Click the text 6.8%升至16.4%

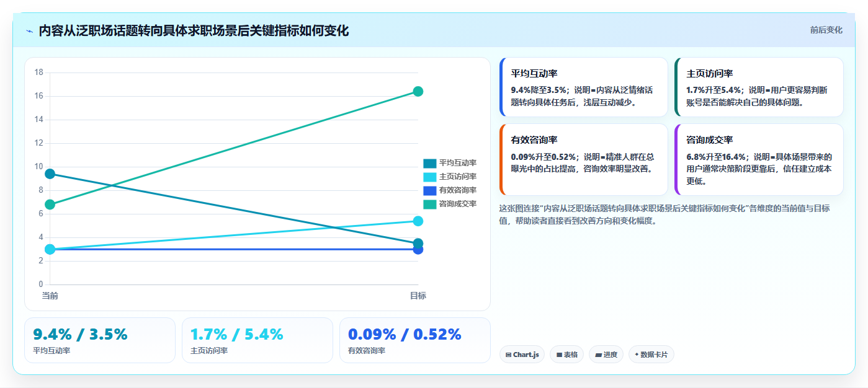click(717, 157)
